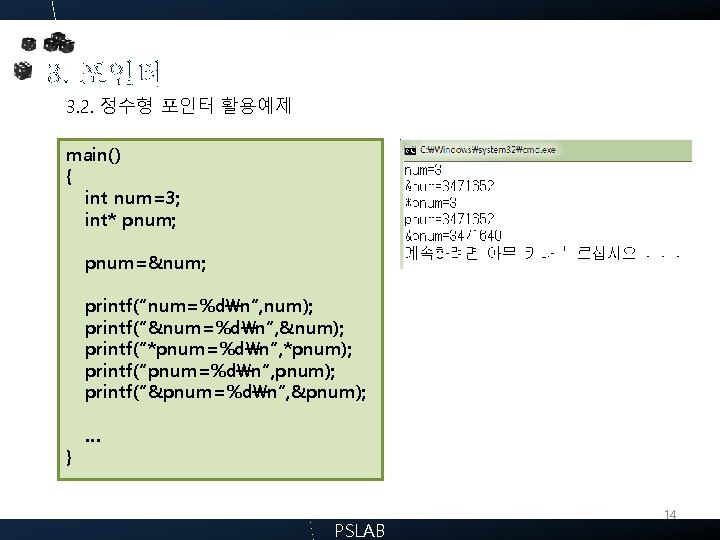Click the printf line printing &pnum
Image resolution: width=720 pixels, height=540 pixels.
[225, 393]
